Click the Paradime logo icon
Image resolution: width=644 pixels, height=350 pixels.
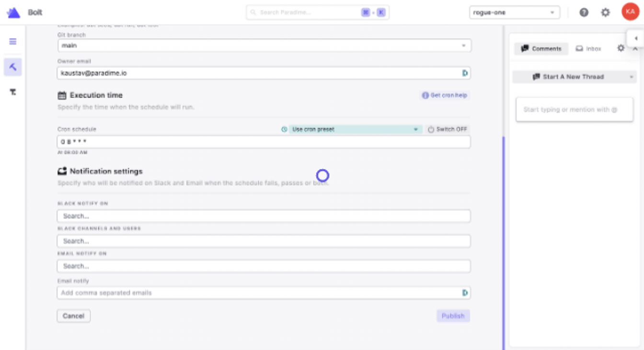tap(13, 13)
